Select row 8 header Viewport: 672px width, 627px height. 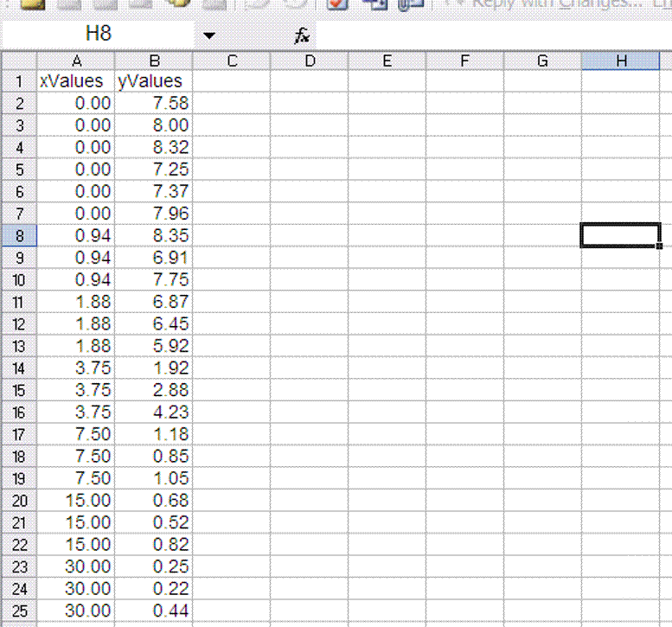point(19,235)
